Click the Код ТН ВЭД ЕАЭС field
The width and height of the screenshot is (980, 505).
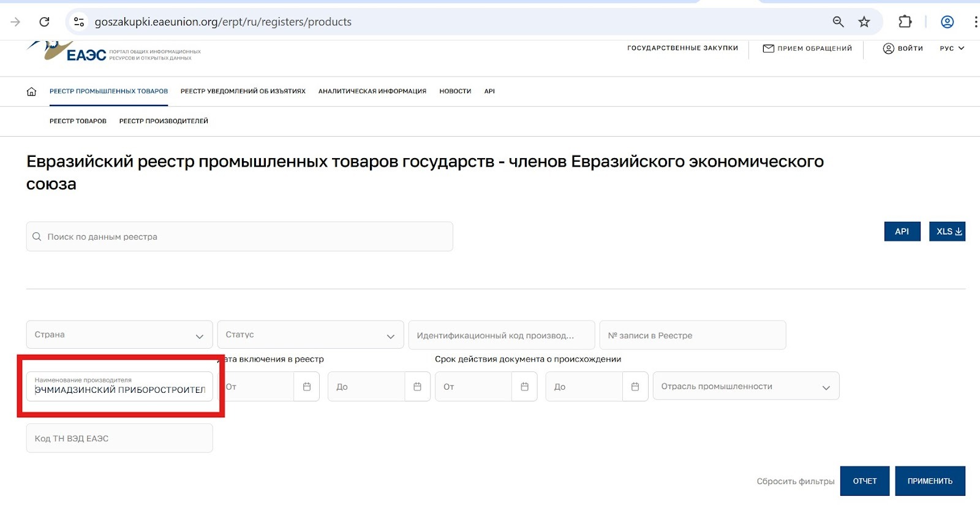(x=119, y=439)
